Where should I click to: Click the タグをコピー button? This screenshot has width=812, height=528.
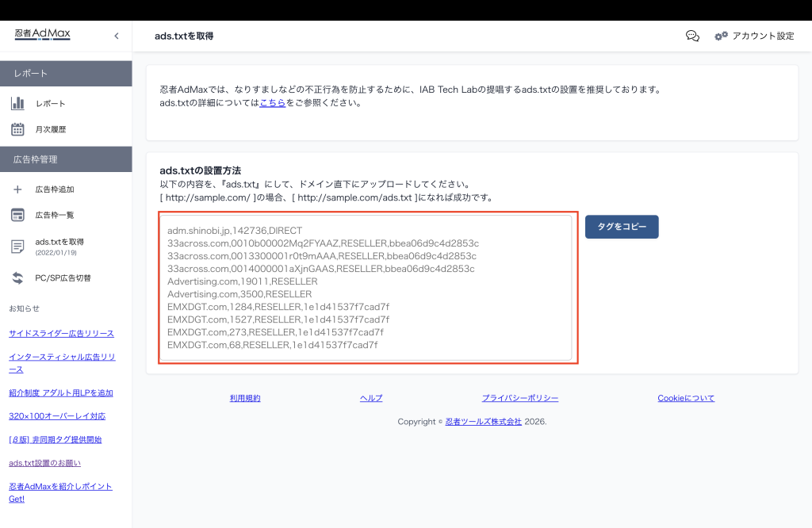622,227
